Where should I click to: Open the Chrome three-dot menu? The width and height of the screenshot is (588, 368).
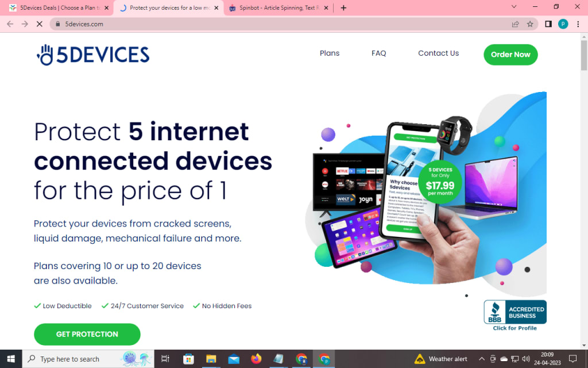(578, 24)
